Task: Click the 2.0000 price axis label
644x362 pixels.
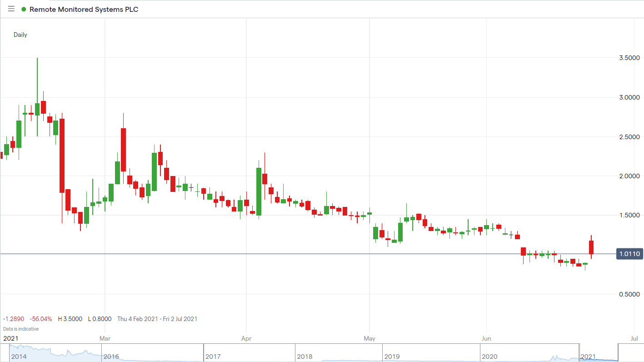Action: click(630, 176)
